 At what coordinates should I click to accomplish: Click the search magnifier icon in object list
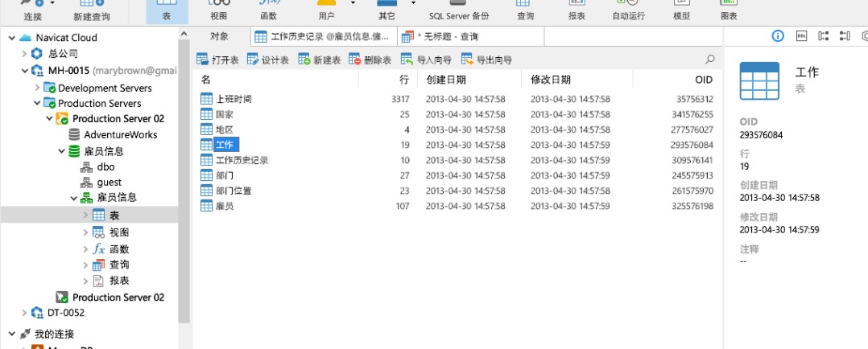pos(709,60)
